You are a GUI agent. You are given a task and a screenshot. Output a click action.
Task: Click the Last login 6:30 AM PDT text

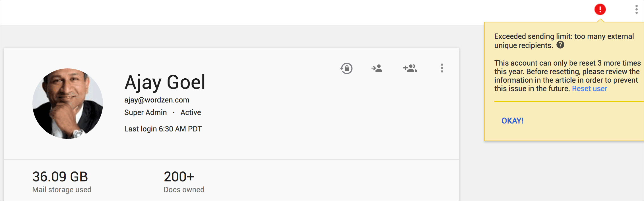[x=163, y=129]
